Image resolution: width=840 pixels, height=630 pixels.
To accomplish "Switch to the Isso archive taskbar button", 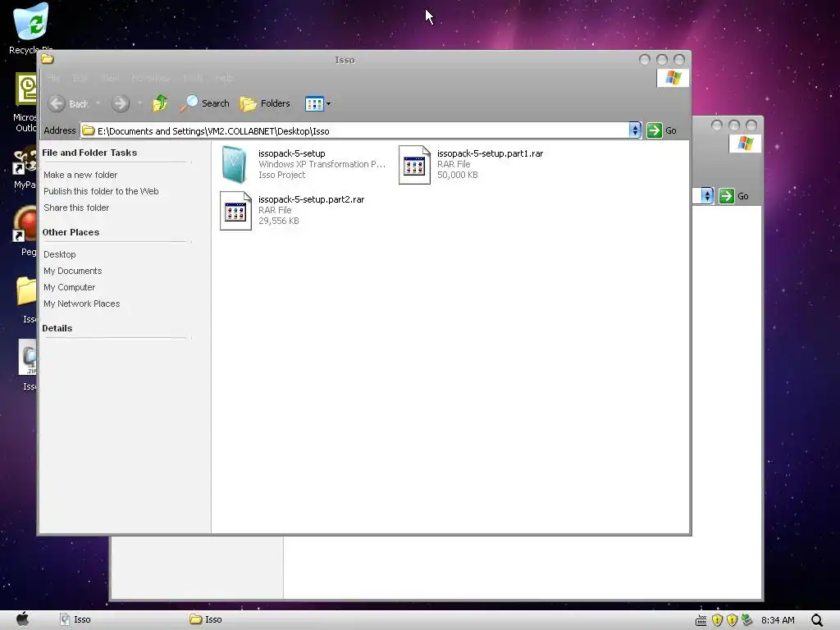I will click(x=75, y=619).
